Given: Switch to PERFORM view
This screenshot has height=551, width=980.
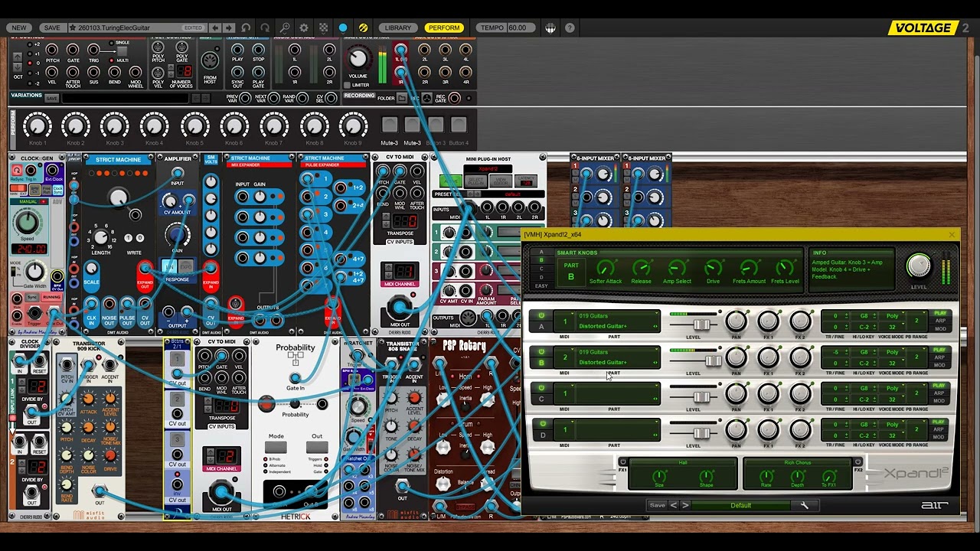Looking at the screenshot, I should (x=444, y=28).
